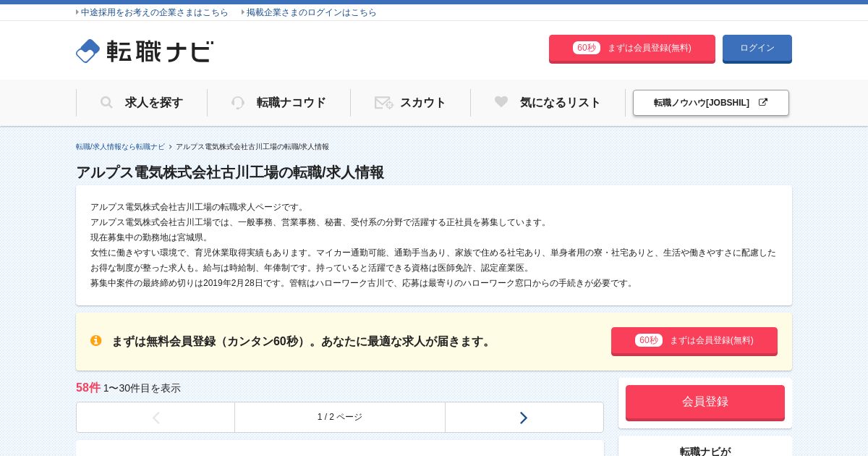Screen dimensions: 868x456
Task: Open 求人を探す menu
Action: tap(142, 103)
